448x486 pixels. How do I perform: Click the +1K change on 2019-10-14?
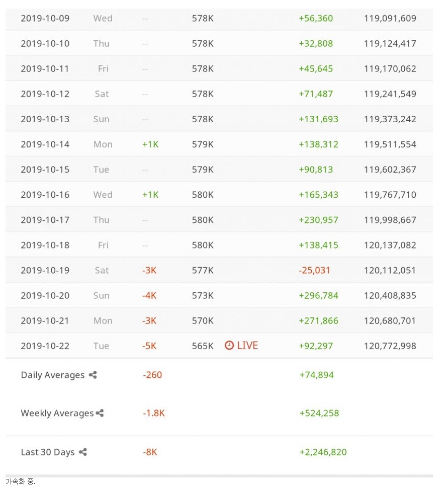[x=150, y=144]
